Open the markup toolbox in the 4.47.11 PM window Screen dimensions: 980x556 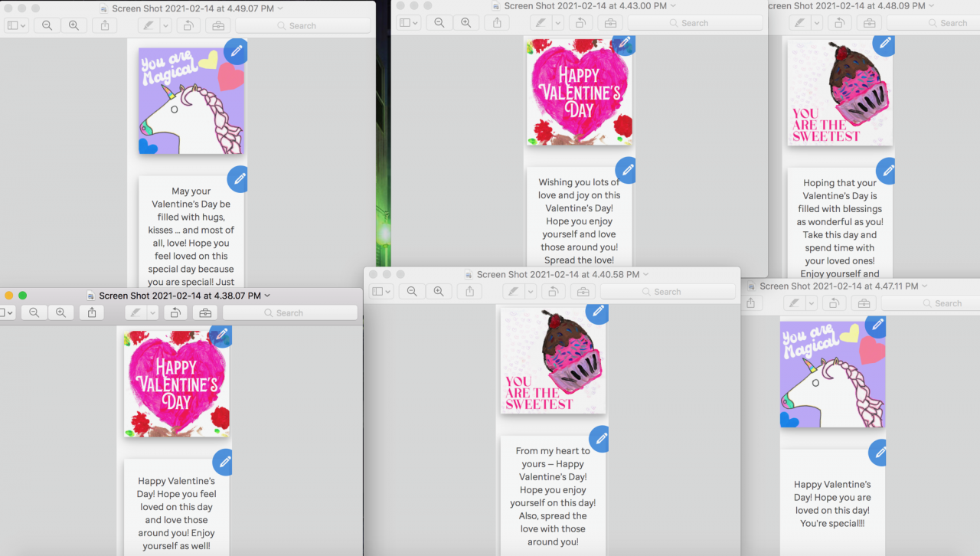click(864, 303)
